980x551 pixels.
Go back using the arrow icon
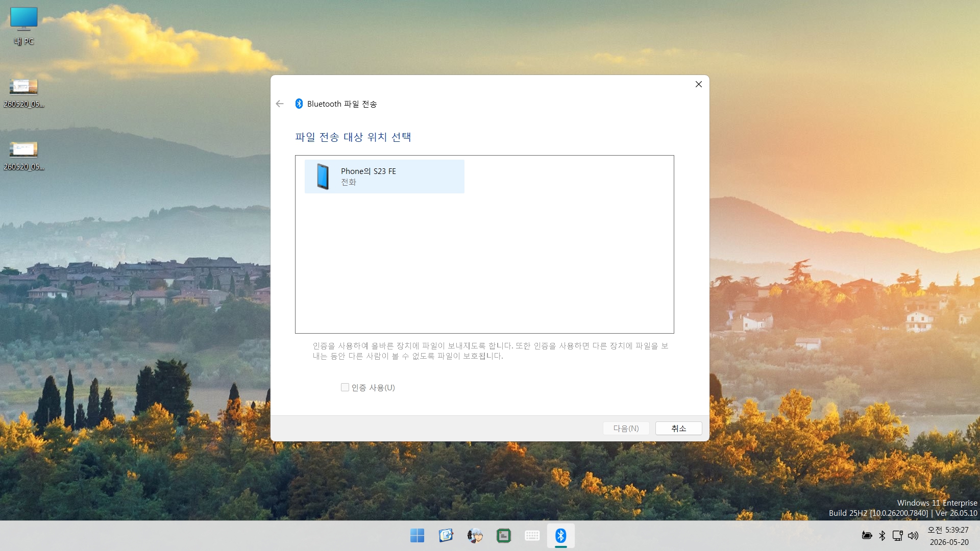280,104
